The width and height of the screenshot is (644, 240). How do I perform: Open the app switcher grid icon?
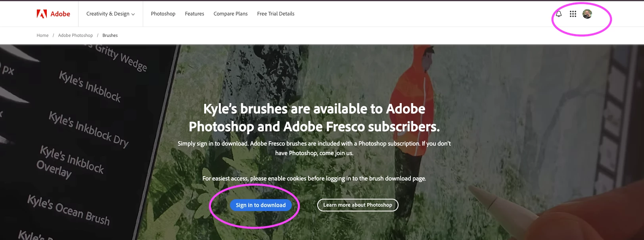(573, 14)
